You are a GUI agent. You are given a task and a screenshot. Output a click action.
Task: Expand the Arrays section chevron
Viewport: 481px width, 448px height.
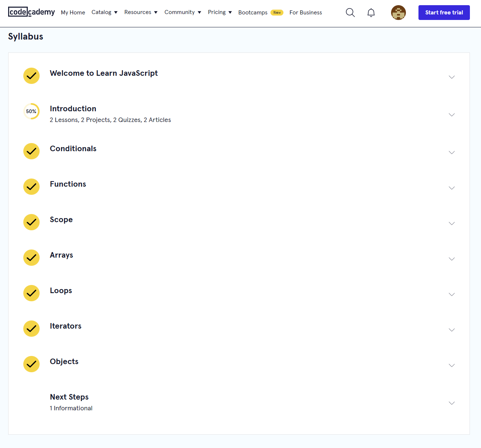click(452, 259)
